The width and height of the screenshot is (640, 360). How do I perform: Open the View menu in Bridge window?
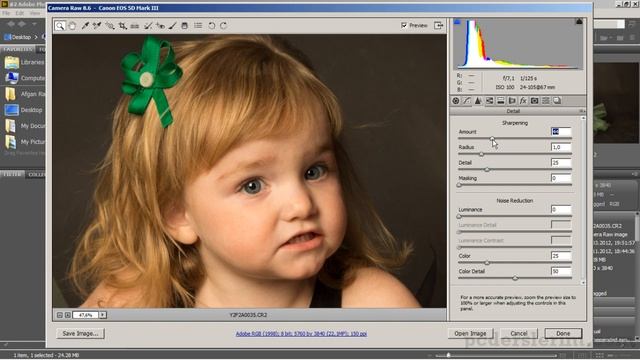pyautogui.click(x=35, y=13)
